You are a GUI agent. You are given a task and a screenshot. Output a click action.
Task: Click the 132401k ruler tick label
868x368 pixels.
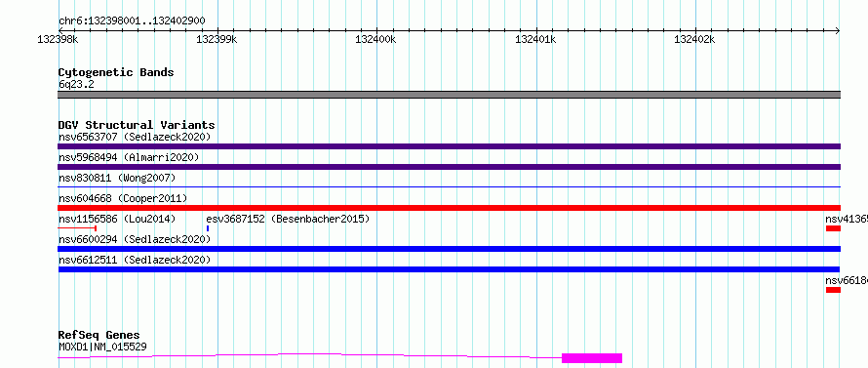click(535, 39)
